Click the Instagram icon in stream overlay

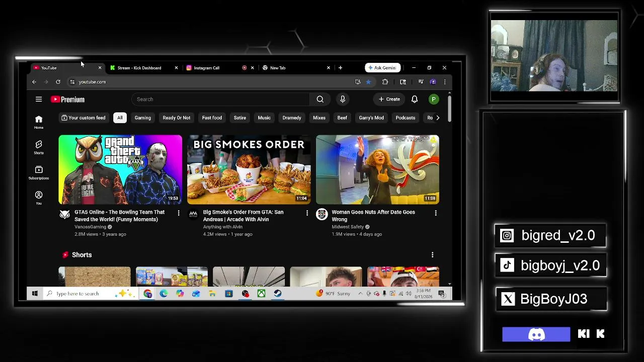[507, 236]
